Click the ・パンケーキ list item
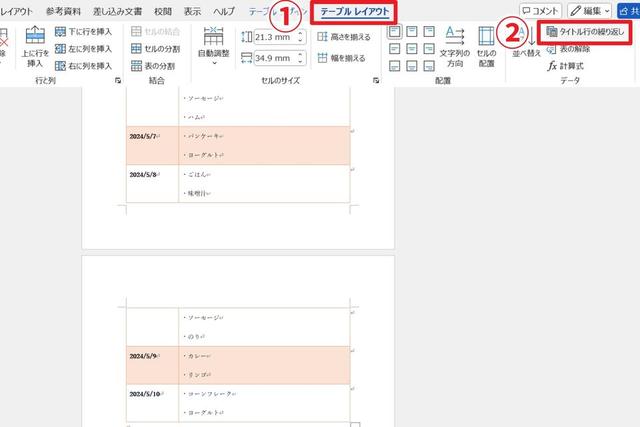Screen dimensions: 640x427 [x=203, y=136]
